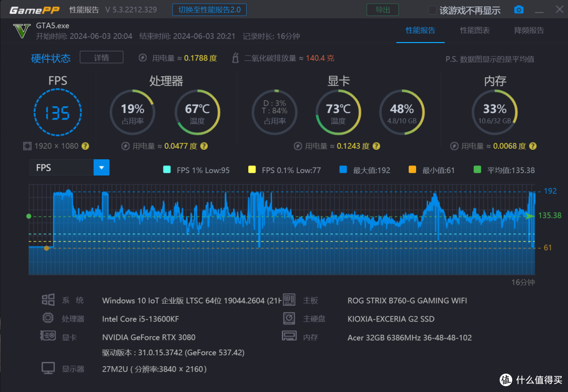
Task: Switch to the 性能报告 tab
Action: [x=420, y=30]
